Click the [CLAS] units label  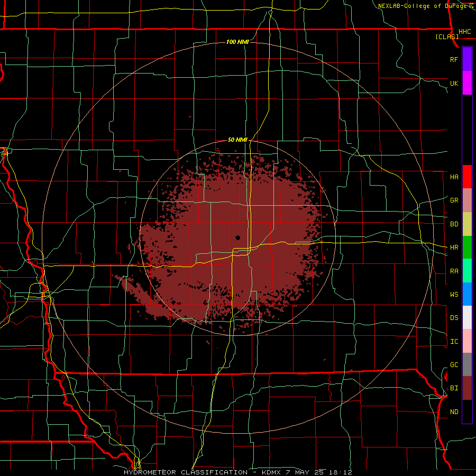click(x=447, y=36)
